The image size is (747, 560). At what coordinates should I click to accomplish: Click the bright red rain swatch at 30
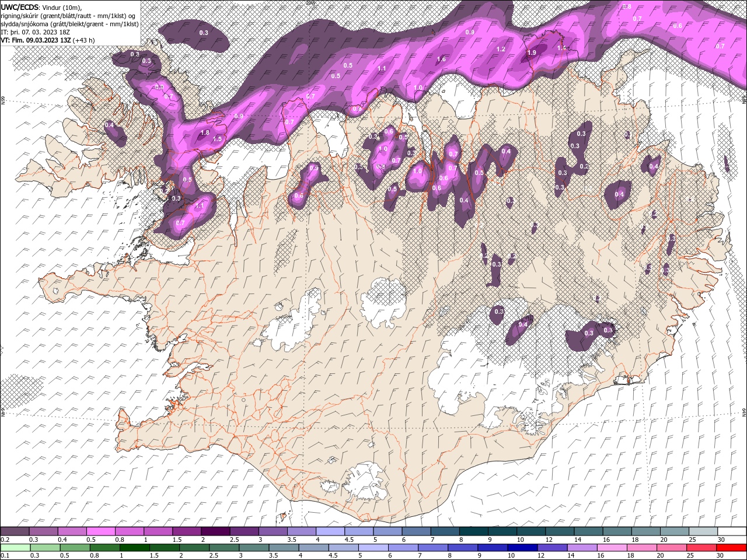tap(732, 548)
